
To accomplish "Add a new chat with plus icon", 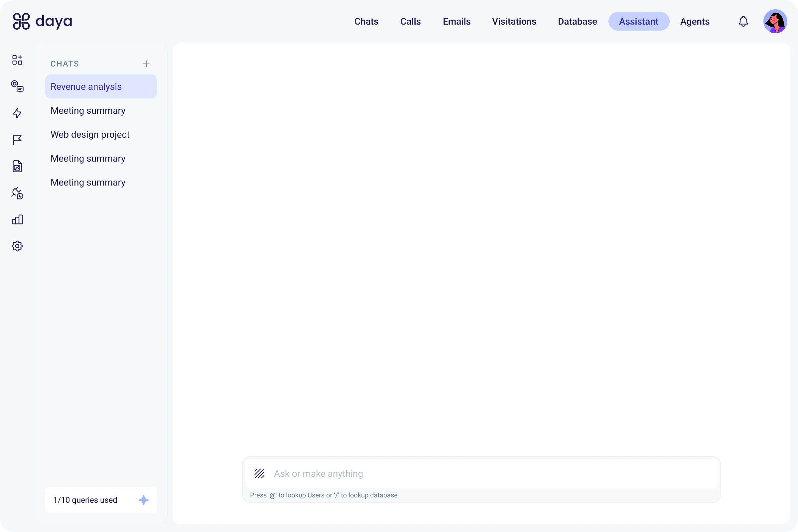I will [146, 64].
